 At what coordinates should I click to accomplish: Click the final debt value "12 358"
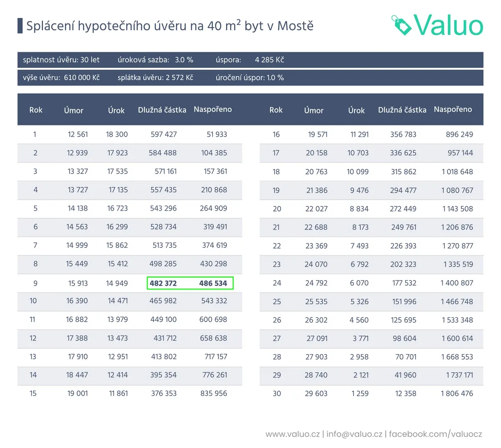406,393
